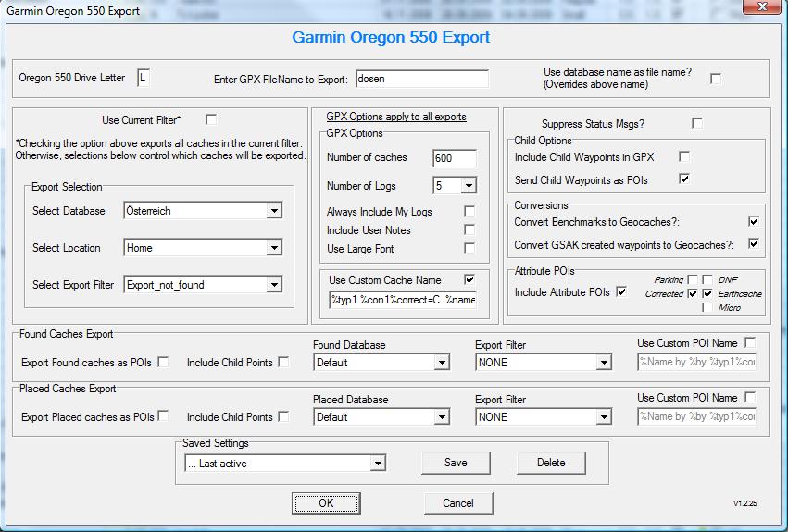Check the Micro attribute checkbox
The image size is (788, 532).
(x=707, y=307)
